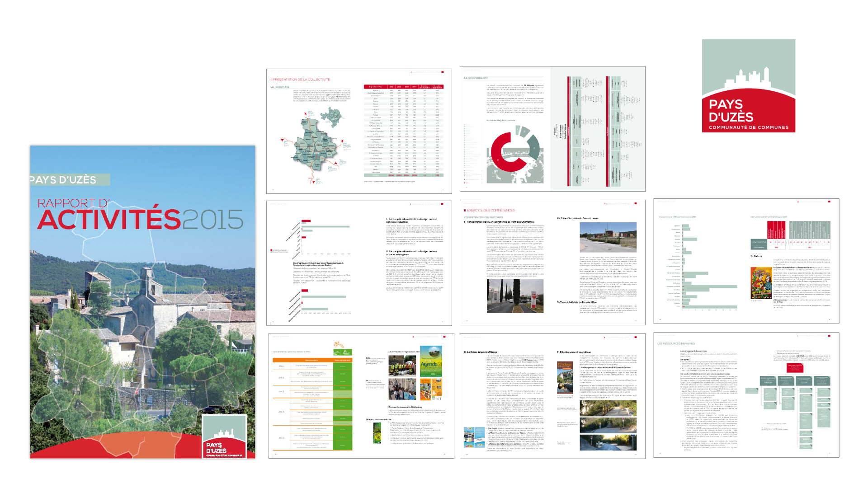The height and width of the screenshot is (488, 868).
Task: Click the 'RAPPORT D'' text on the cover
Action: pos(74,203)
